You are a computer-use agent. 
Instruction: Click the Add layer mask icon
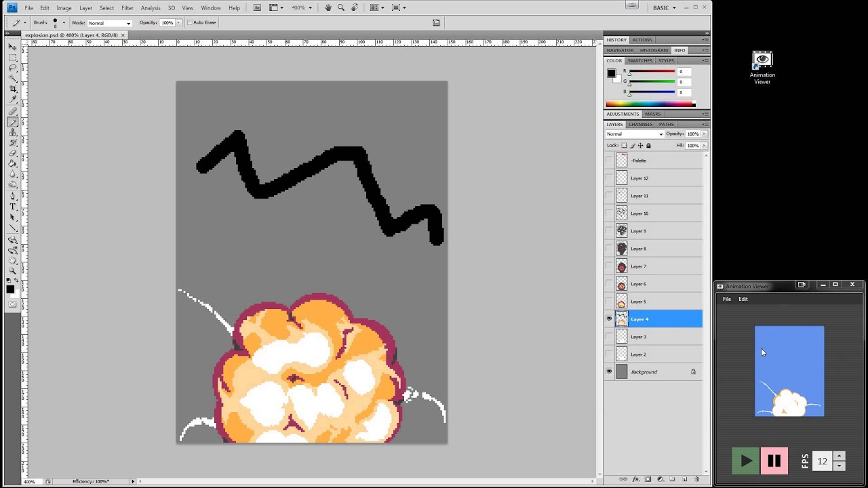click(648, 479)
